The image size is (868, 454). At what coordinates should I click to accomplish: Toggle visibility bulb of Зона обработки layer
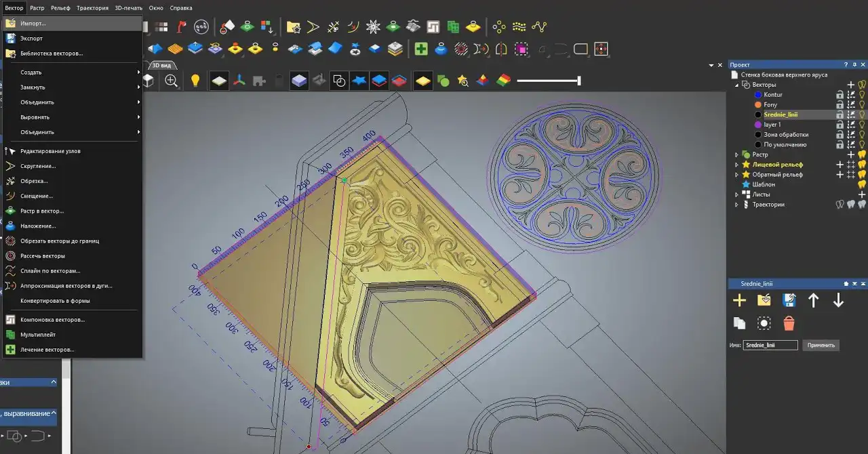(863, 135)
